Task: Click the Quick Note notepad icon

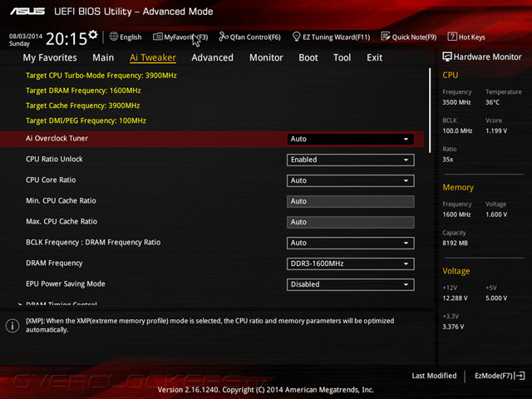Action: point(386,37)
